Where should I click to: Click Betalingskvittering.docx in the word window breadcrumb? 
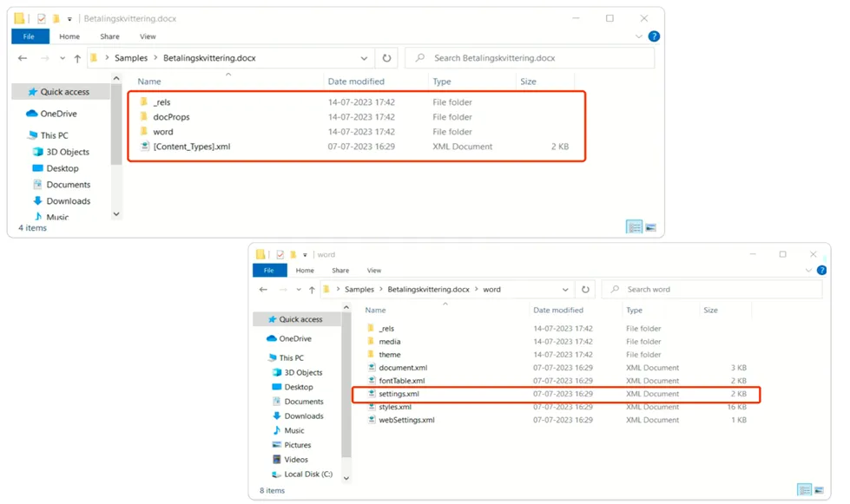(428, 290)
